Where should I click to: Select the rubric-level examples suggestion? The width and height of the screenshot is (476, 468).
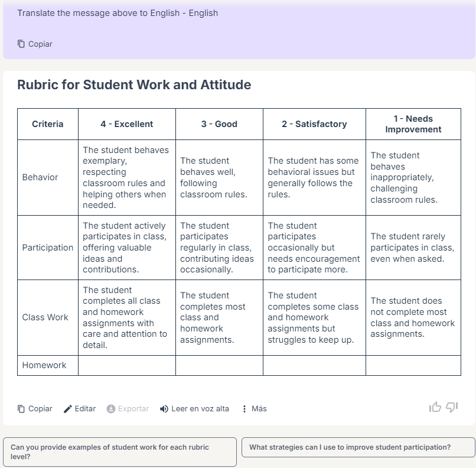tap(119, 452)
